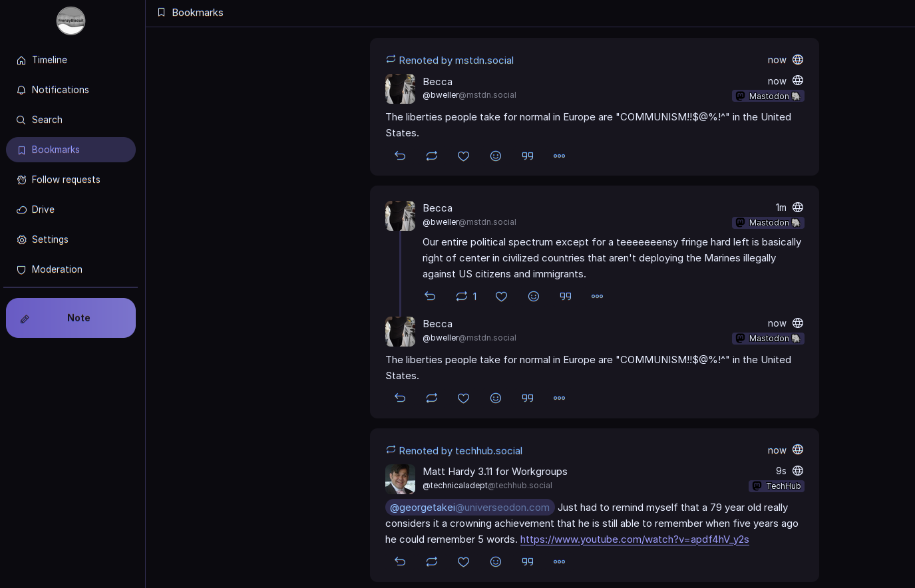Open the Drive cloud icon in sidebar

click(21, 210)
